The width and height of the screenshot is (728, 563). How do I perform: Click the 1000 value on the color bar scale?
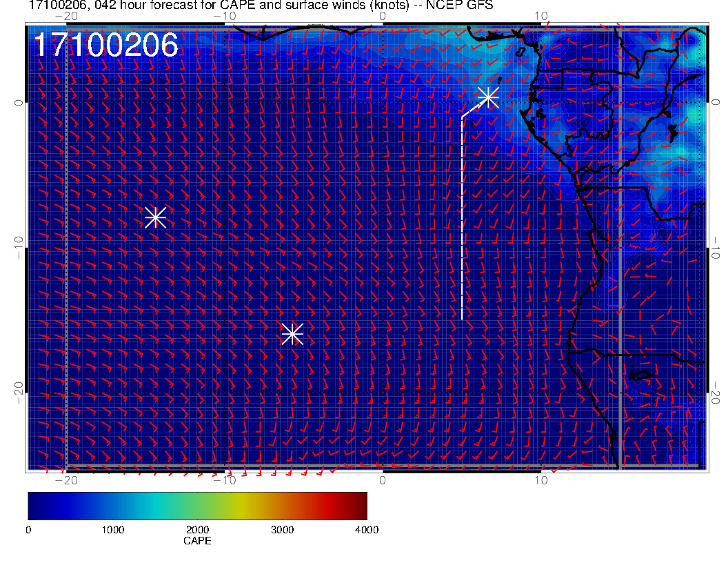[x=113, y=530]
